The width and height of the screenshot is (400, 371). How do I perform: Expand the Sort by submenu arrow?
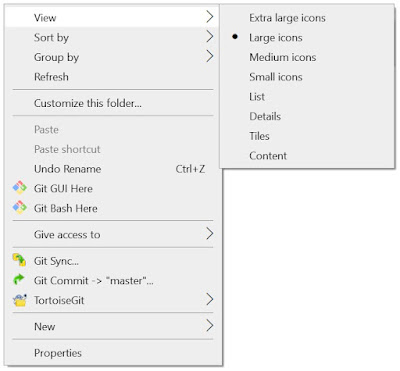pyautogui.click(x=209, y=36)
